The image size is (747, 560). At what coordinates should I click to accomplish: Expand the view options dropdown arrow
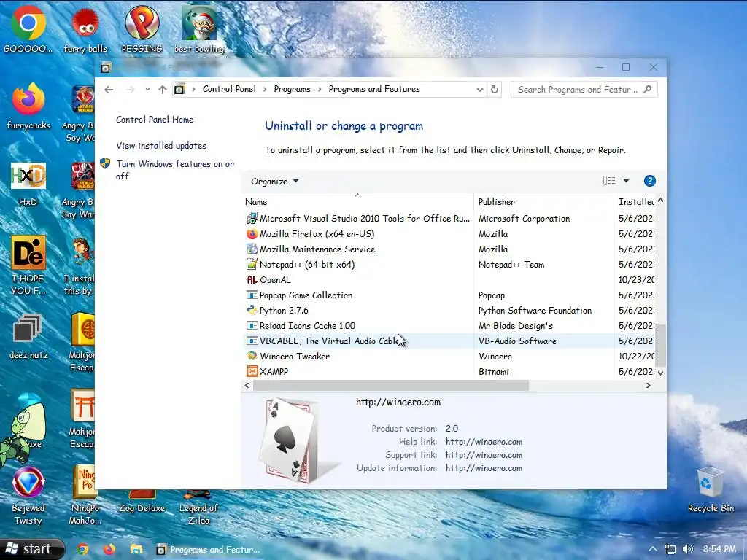pyautogui.click(x=626, y=181)
